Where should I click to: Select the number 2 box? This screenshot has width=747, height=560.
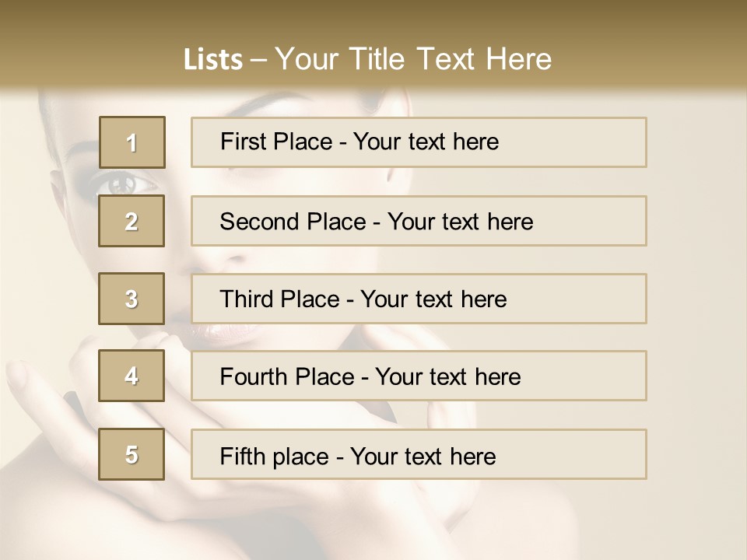132,221
